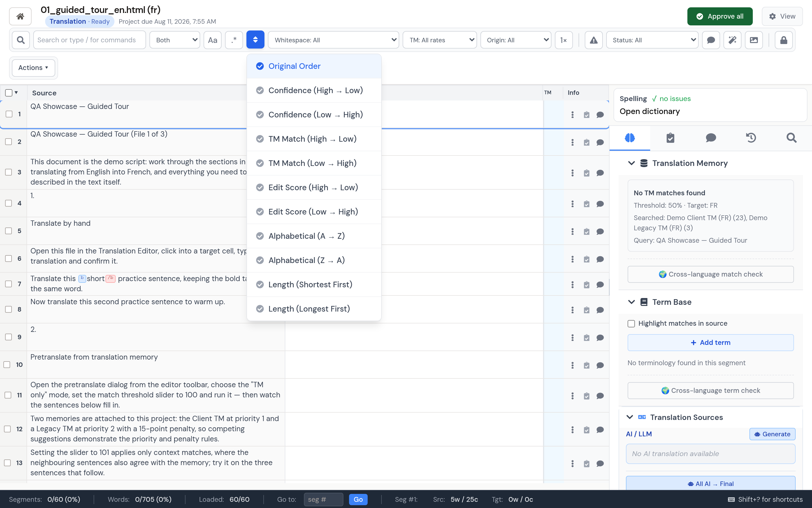Open the brain tab in the side panel

point(630,138)
